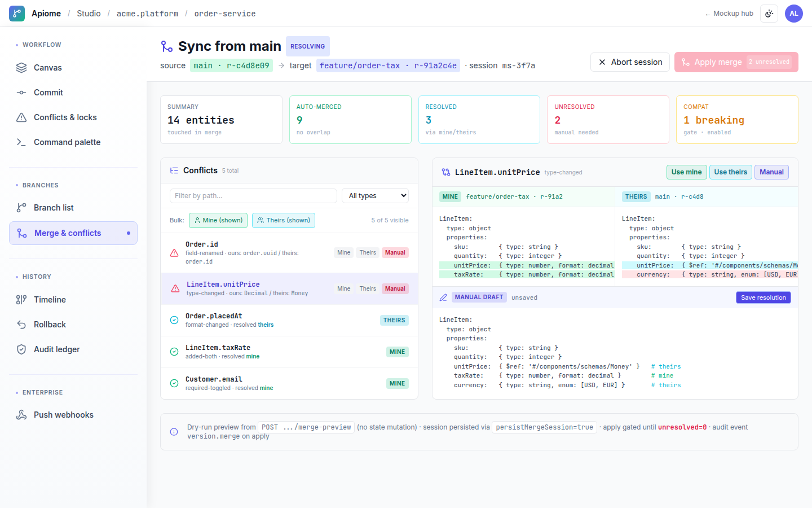This screenshot has height=508, width=812.
Task: Click the Timeline icon in sidebar
Action: [21, 300]
